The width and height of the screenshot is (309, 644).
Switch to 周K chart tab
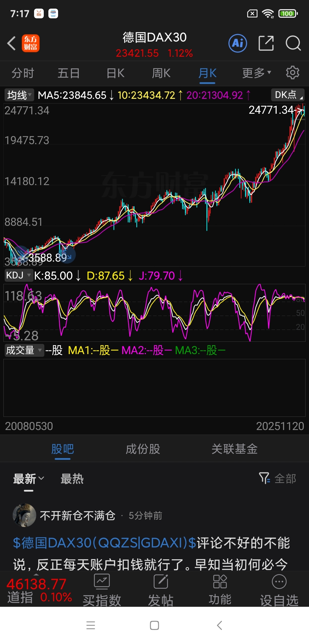click(161, 73)
